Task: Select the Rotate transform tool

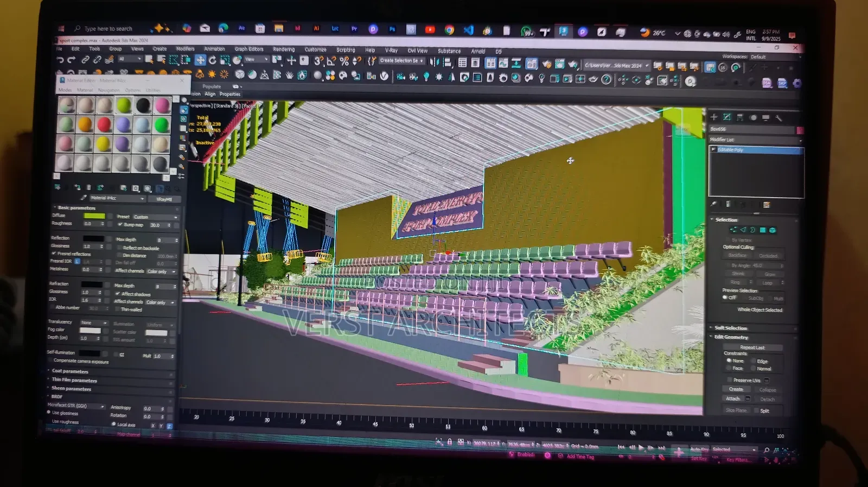Action: [x=213, y=60]
